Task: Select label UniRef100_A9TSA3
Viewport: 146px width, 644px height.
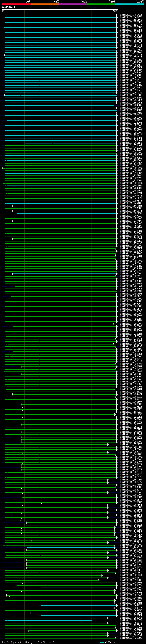Action: [x=131, y=42]
